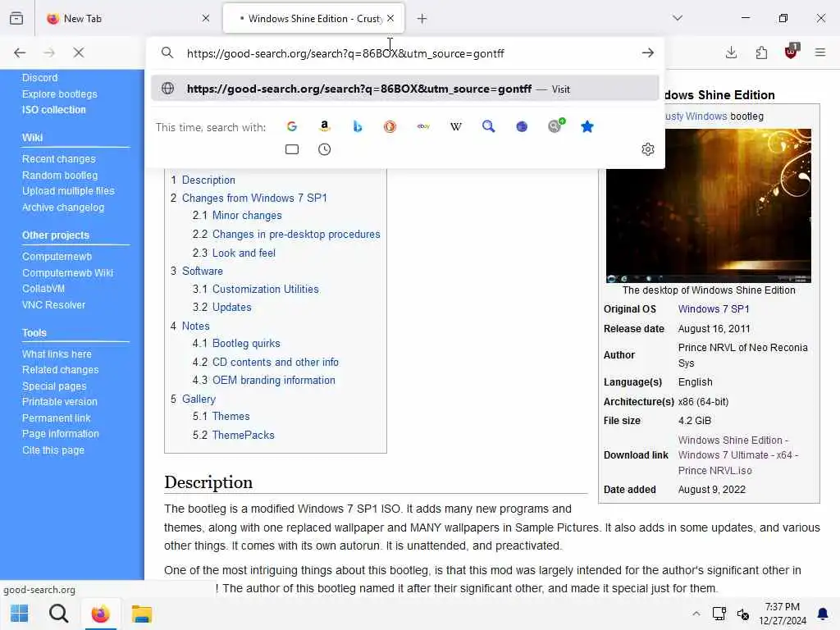Open Firefox application hamburger menu

820,52
